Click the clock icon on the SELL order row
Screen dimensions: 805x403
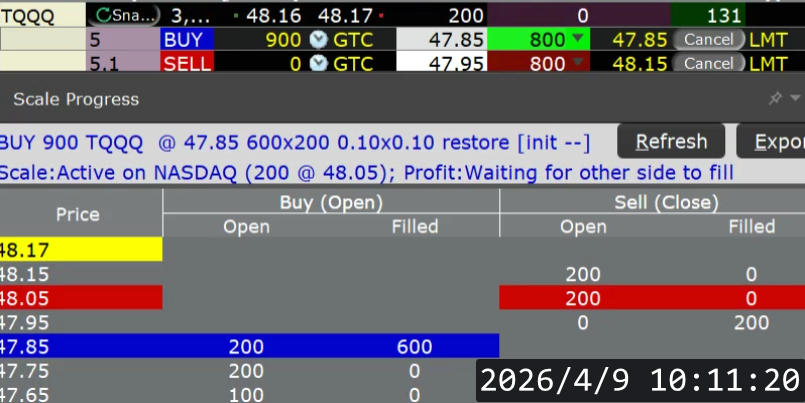(x=318, y=63)
